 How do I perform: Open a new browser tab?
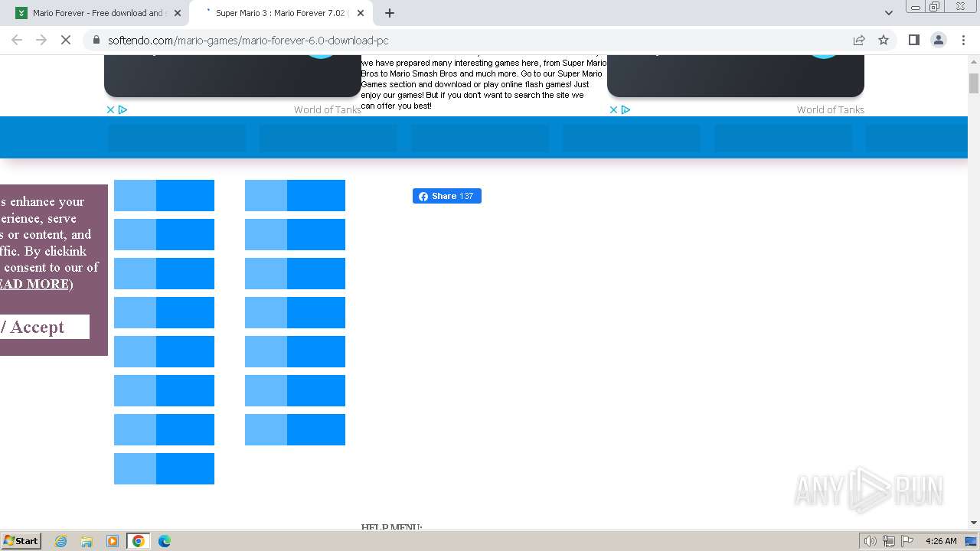point(390,13)
